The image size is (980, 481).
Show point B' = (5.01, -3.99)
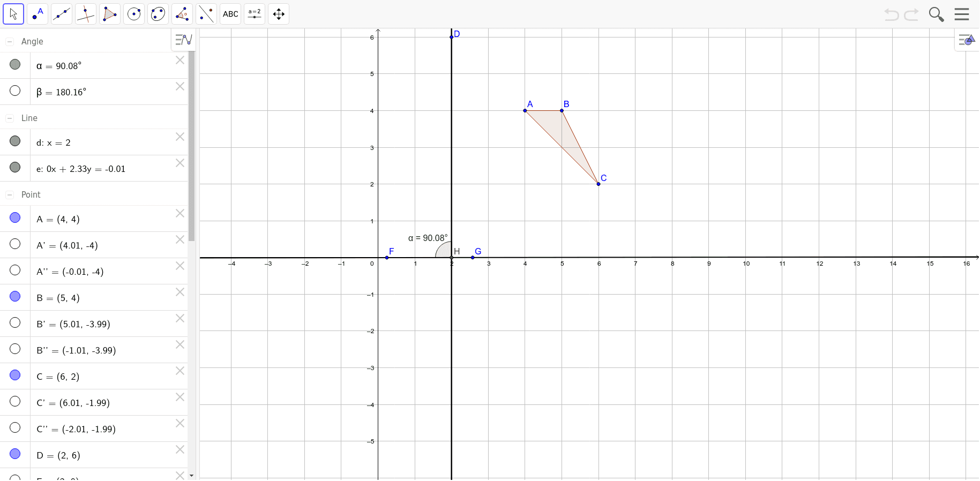pos(15,322)
